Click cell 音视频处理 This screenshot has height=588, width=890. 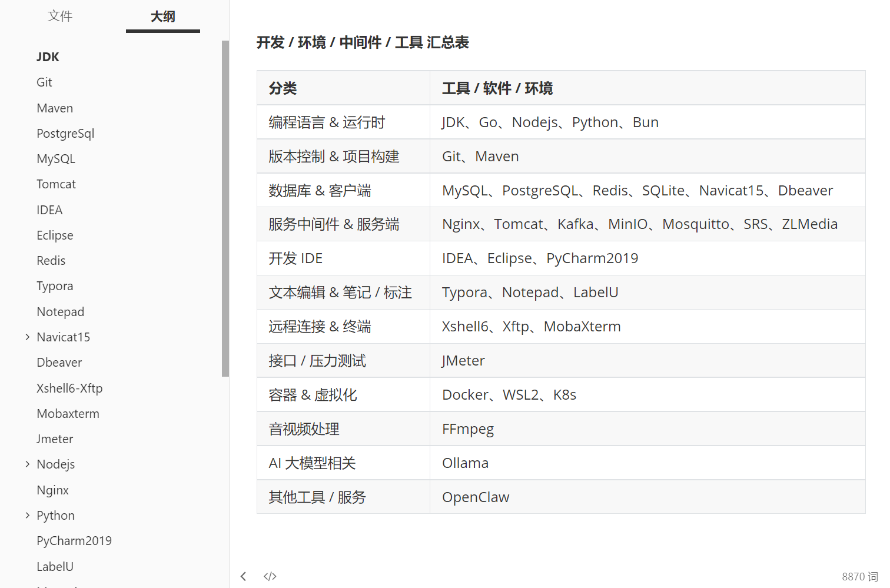pyautogui.click(x=344, y=429)
